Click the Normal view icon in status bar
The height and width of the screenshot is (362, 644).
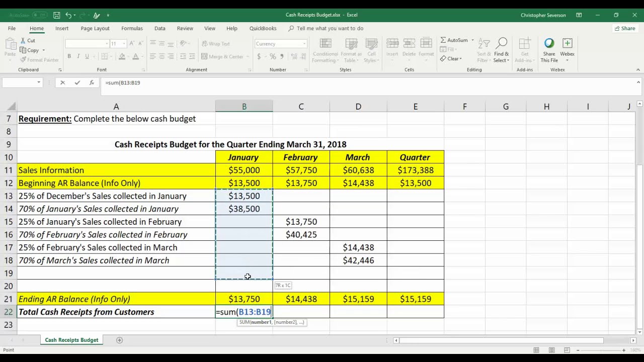(536, 350)
